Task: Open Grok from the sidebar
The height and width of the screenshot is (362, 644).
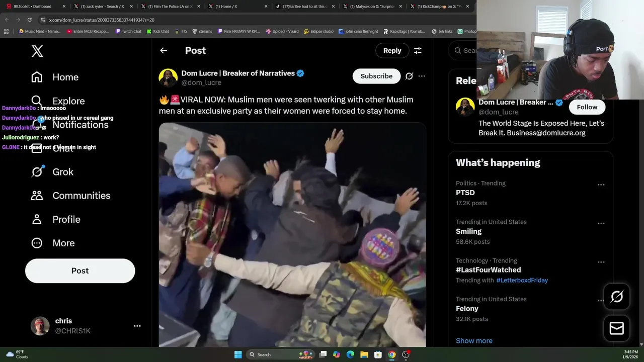Action: pos(52,172)
